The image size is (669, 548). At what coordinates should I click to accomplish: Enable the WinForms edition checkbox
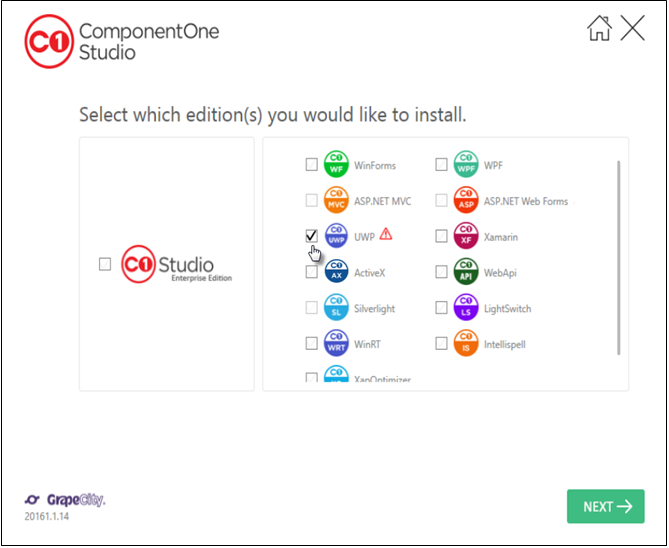click(x=312, y=165)
